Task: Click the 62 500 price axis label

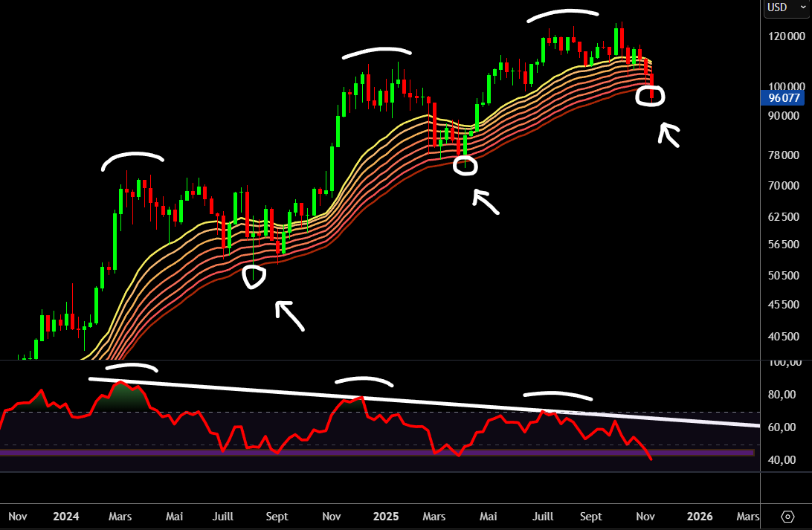Action: click(x=784, y=216)
